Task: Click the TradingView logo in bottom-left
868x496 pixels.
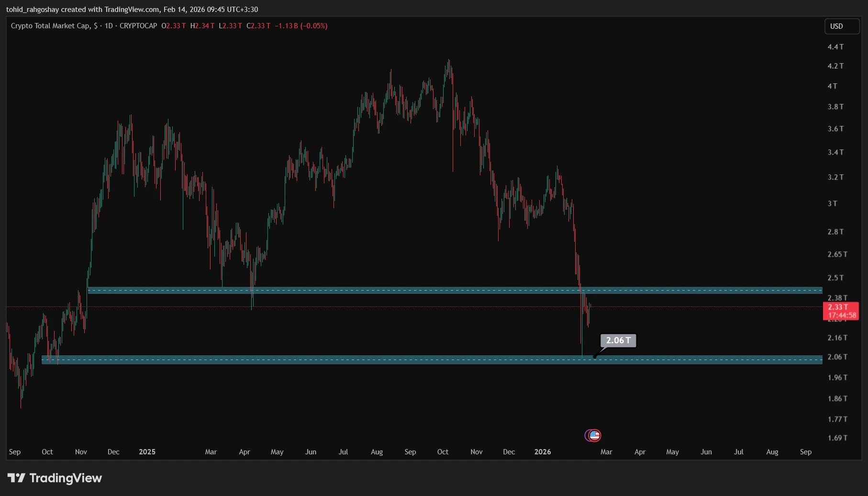Action: point(55,478)
